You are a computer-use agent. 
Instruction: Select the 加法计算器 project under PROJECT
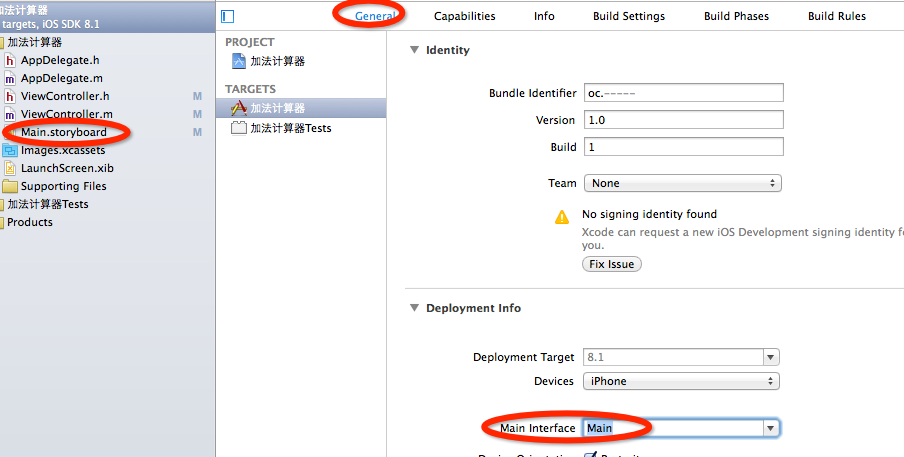point(277,61)
